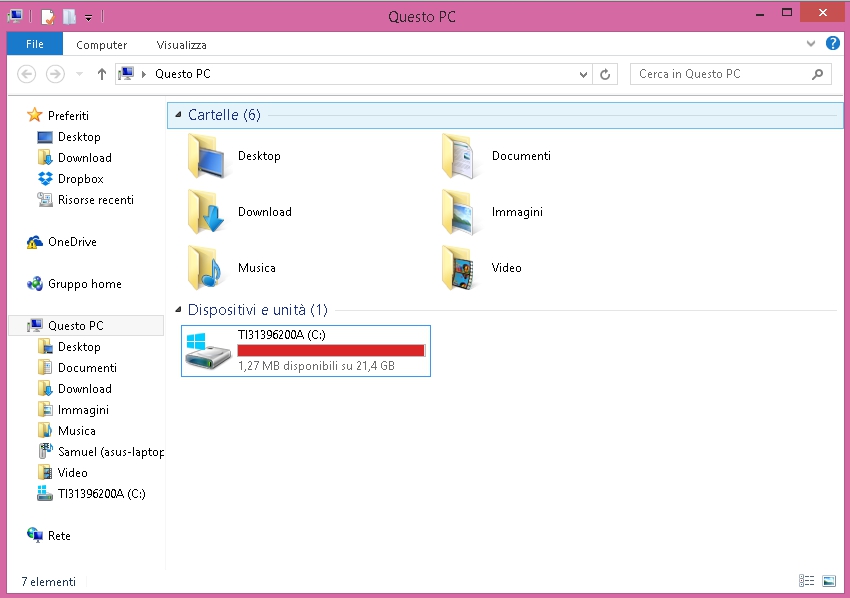Select the Dropbox icon in Preferiti
This screenshot has width=850, height=598.
(x=45, y=179)
